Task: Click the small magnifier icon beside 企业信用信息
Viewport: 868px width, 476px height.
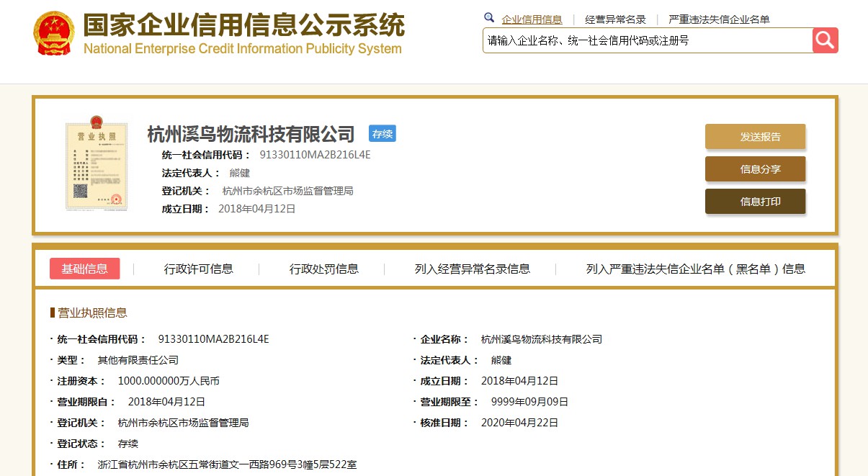Action: coord(489,18)
